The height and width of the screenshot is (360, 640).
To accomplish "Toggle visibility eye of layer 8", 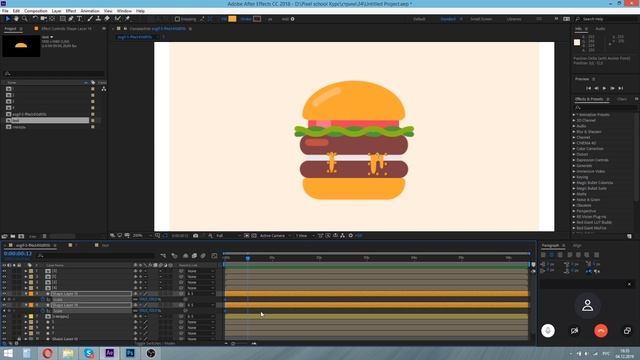I will [x=4, y=322].
